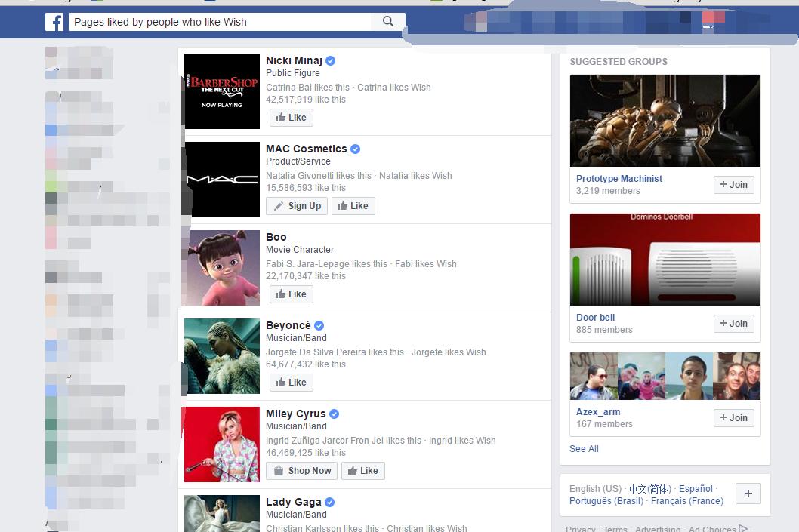Screen dimensions: 799x532
Task: Switch the language to Español
Action: point(695,488)
